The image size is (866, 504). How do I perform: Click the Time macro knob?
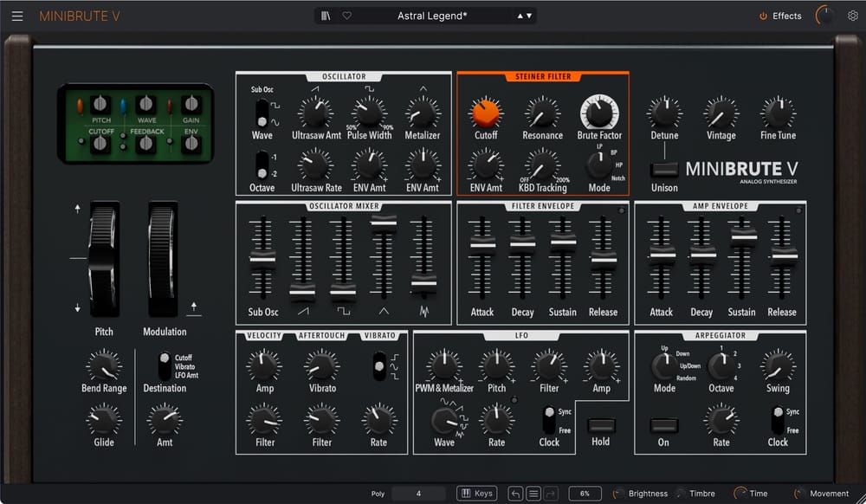[740, 494]
